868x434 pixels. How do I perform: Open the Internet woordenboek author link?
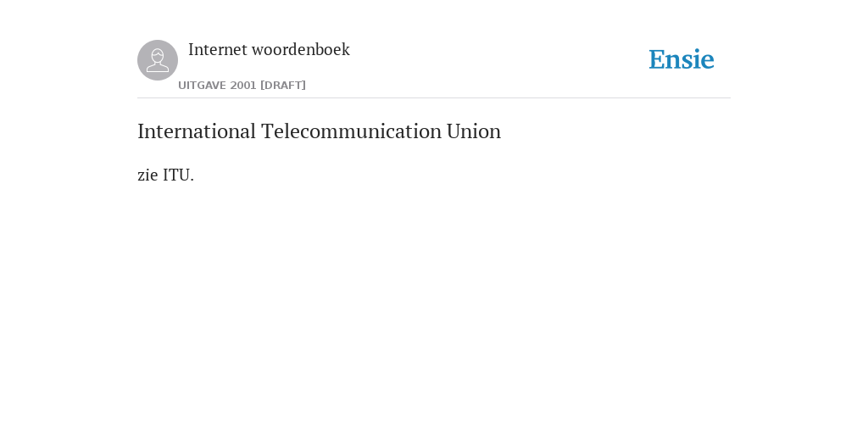pos(269,50)
